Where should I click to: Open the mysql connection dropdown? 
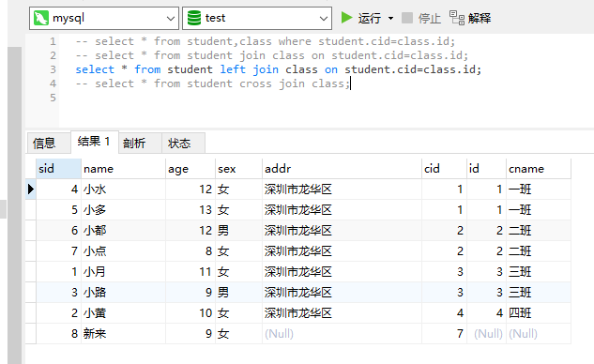click(x=104, y=18)
